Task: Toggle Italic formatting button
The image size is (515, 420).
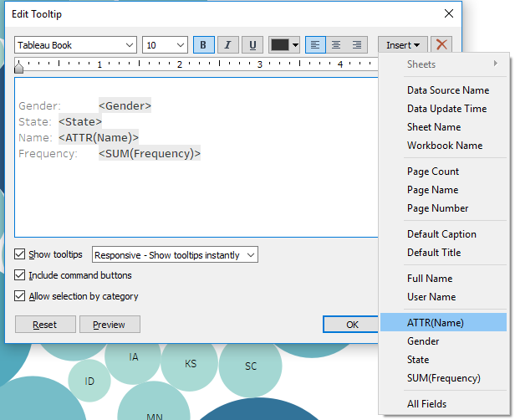Action: (228, 44)
